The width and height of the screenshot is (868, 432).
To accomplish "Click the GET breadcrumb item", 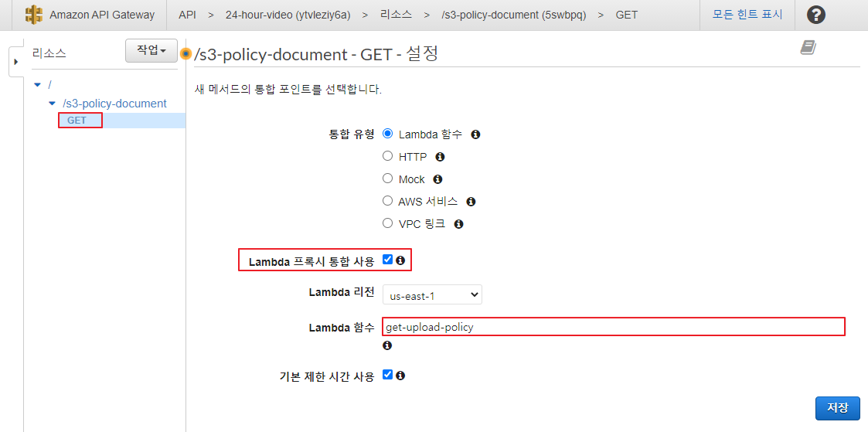I will click(x=626, y=15).
